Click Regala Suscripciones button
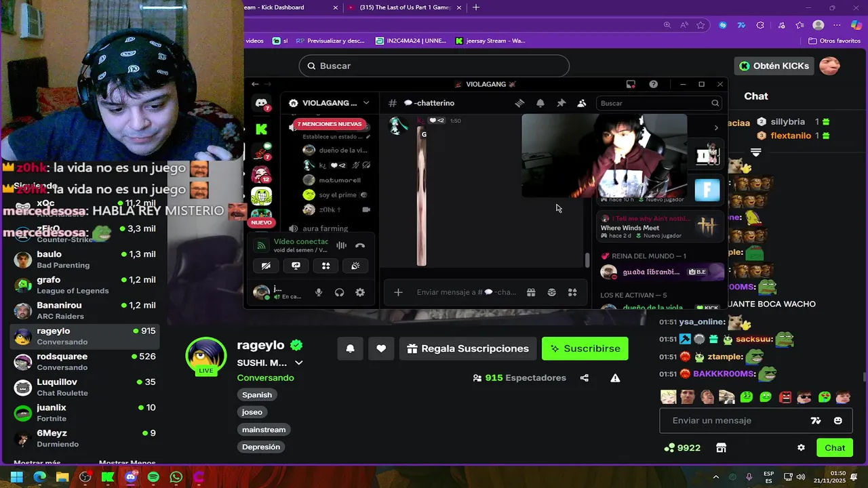 pos(468,348)
